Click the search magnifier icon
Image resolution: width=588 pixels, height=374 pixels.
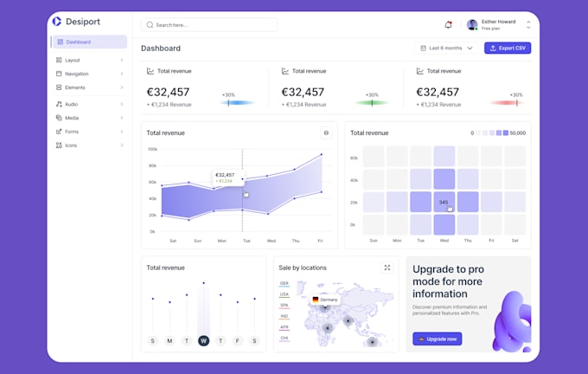point(150,25)
